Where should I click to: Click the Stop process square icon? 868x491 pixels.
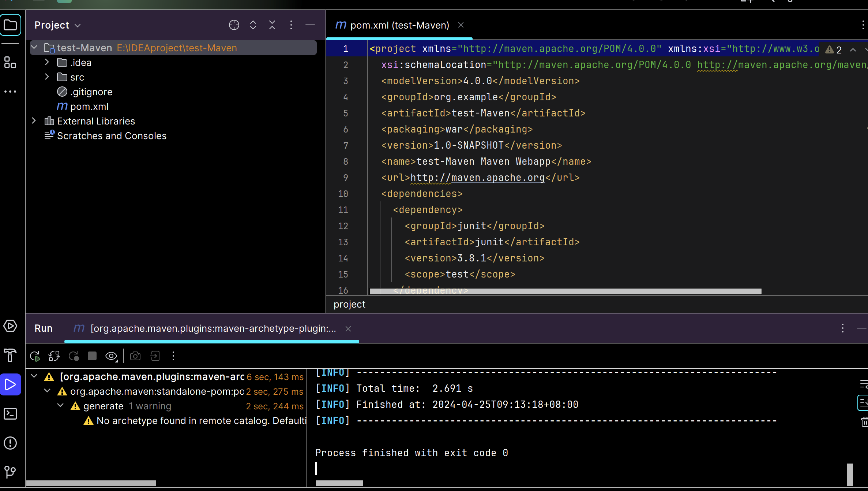click(92, 356)
